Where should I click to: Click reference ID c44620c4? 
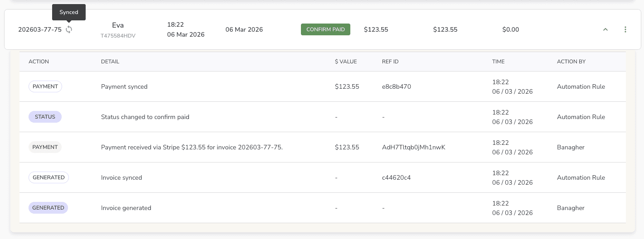tap(397, 177)
